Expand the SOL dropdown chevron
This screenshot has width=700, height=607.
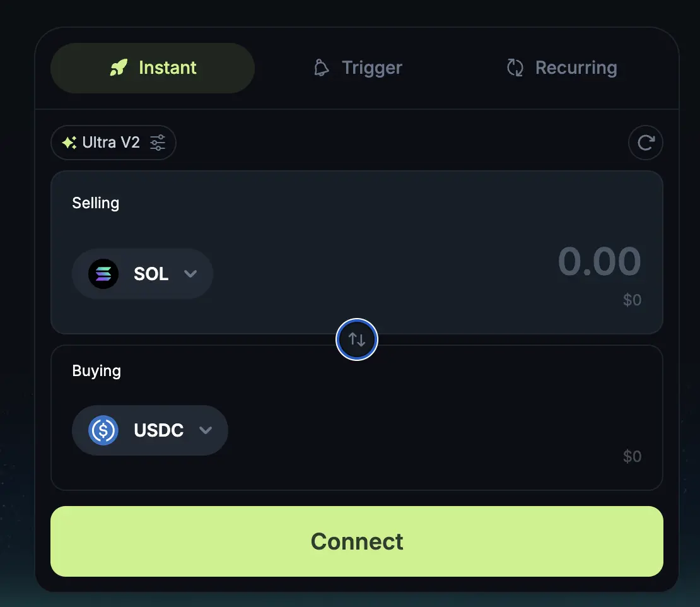point(190,274)
